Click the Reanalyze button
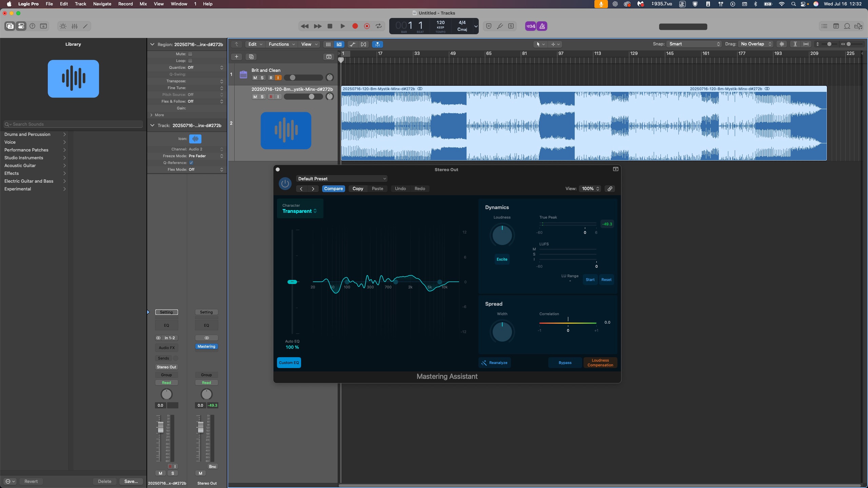 494,363
